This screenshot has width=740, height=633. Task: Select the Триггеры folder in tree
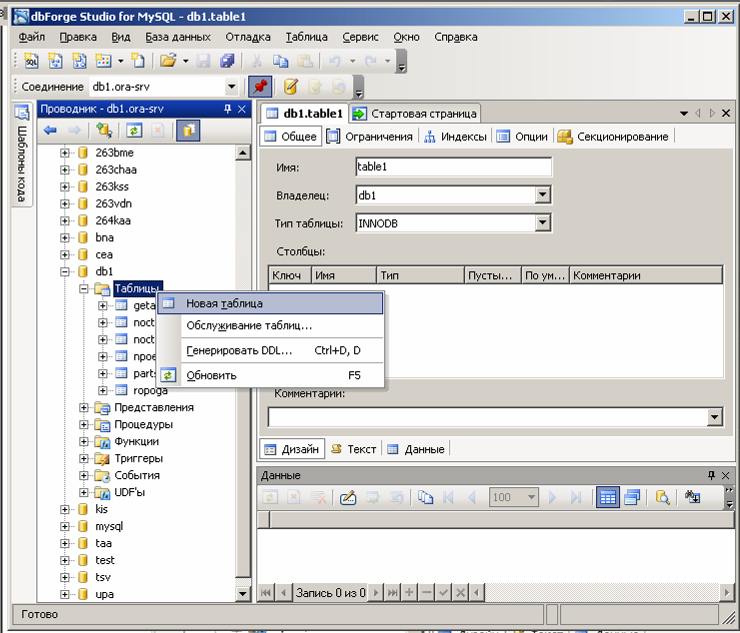[138, 458]
